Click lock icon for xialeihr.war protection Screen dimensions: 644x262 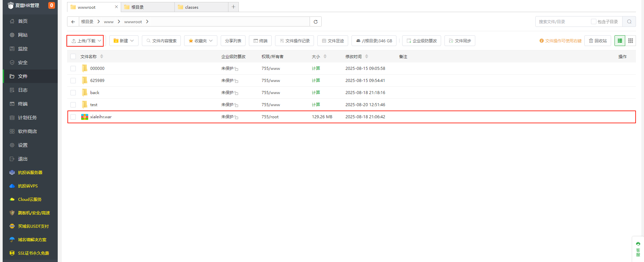(x=236, y=117)
